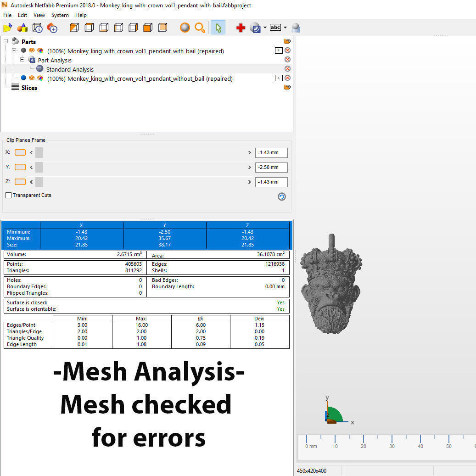This screenshot has width=476, height=476.
Task: Click the Z clip plane slider handle
Action: pos(39,182)
